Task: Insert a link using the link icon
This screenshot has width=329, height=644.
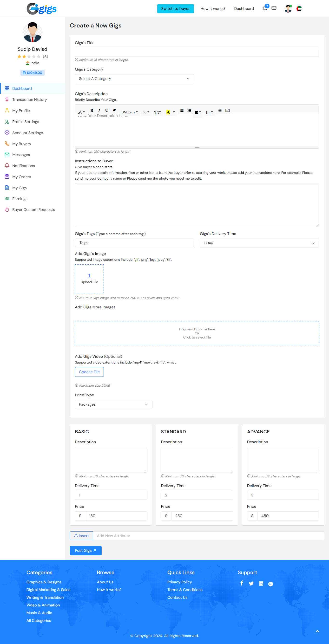Action: [x=220, y=111]
